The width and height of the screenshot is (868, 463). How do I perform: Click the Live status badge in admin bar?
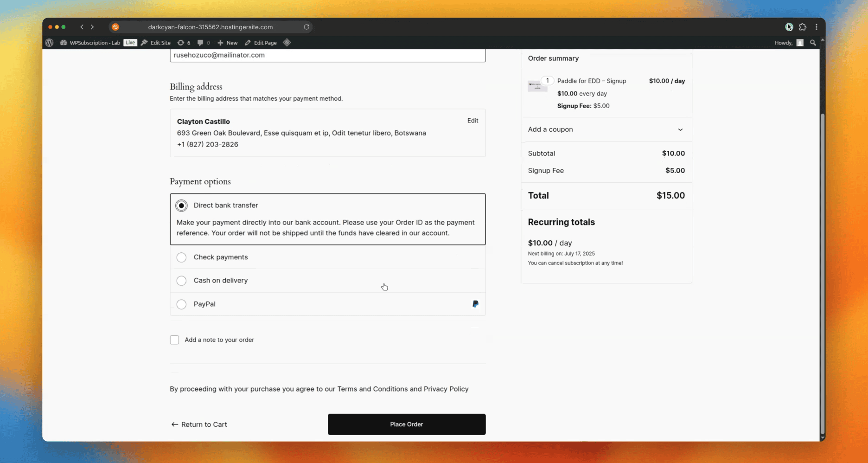130,43
